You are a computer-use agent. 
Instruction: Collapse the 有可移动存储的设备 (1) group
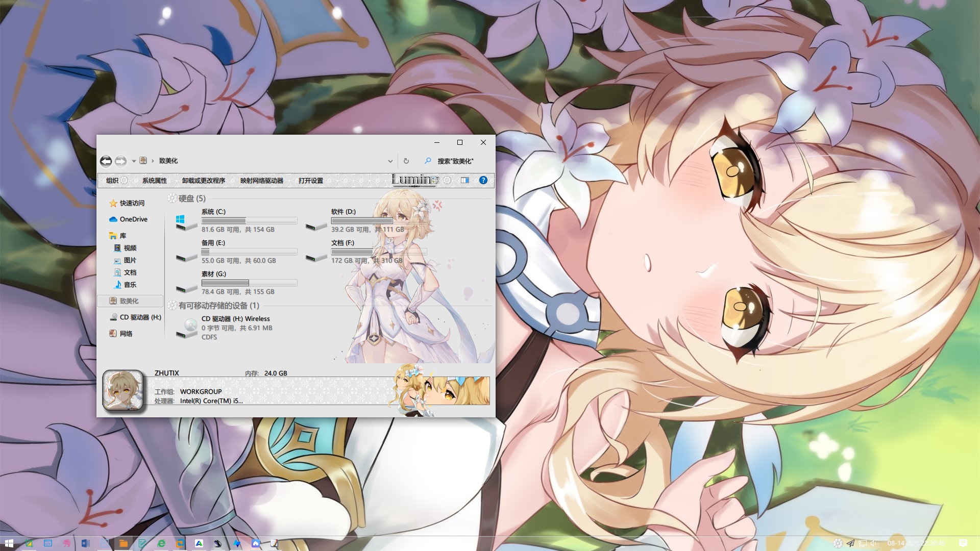point(172,306)
